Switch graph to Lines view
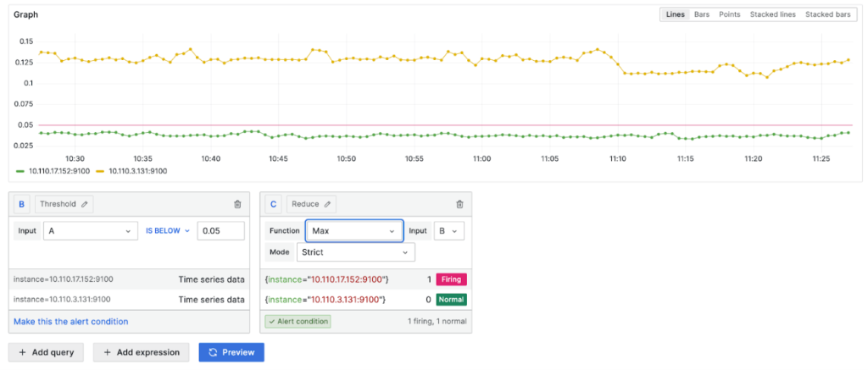This screenshot has width=868, height=370. coord(675,14)
